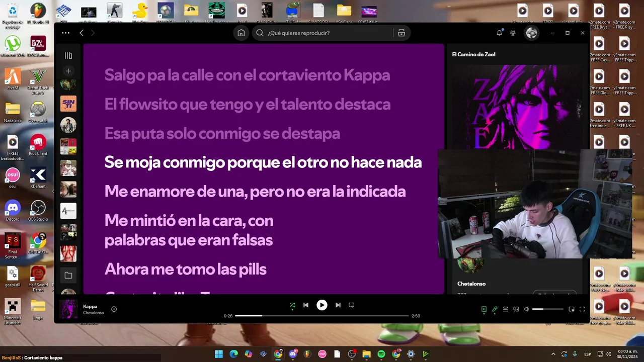This screenshot has width=644, height=362.
Task: Toggle the lyrics microphone button
Action: pyautogui.click(x=495, y=309)
